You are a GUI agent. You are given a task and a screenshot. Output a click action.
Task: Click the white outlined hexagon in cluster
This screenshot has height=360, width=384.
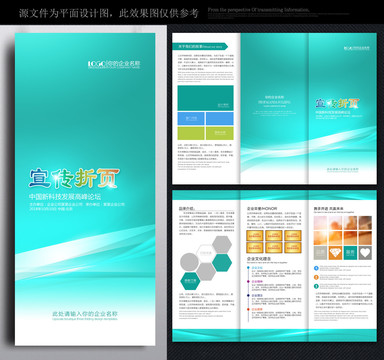coord(206,253)
